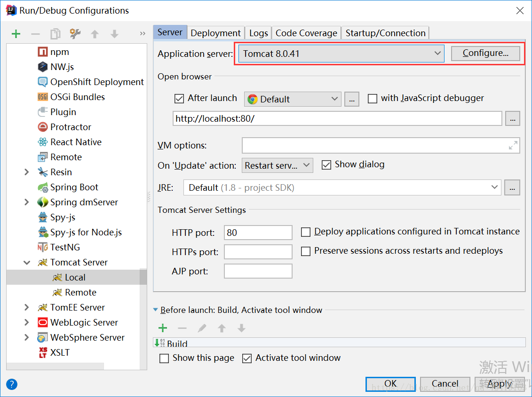The image size is (532, 397).
Task: Open the Code Coverage tab
Action: coord(306,33)
